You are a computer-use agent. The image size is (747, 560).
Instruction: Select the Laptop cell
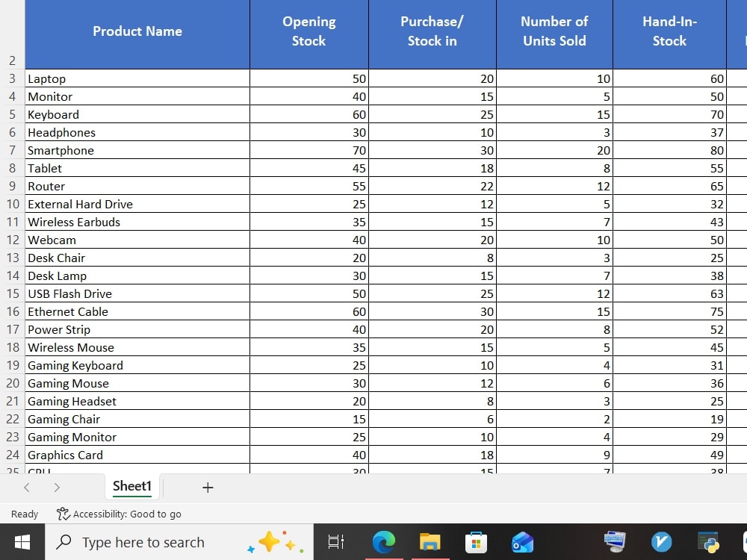click(137, 78)
